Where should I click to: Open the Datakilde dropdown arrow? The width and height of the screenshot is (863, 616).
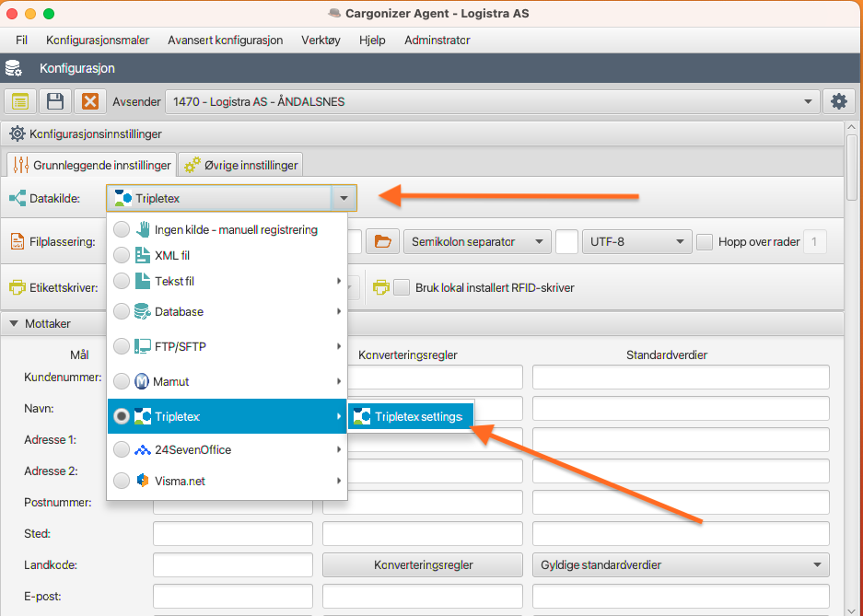344,199
